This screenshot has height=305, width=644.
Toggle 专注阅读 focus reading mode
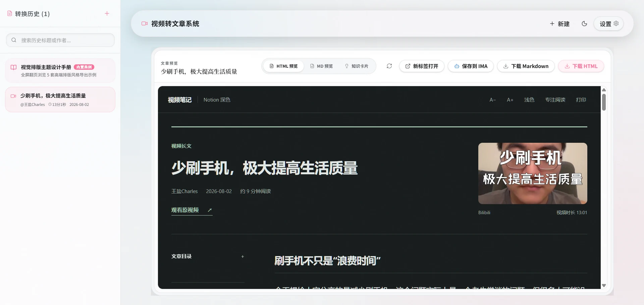point(555,100)
